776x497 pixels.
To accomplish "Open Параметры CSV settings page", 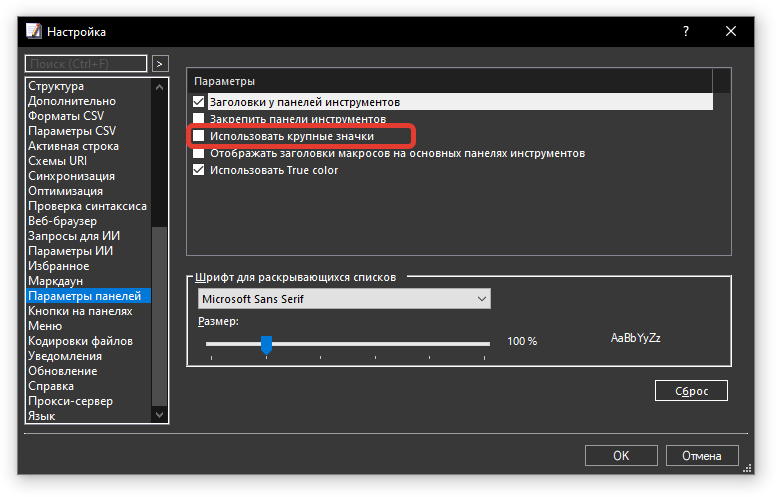I will tap(89, 131).
